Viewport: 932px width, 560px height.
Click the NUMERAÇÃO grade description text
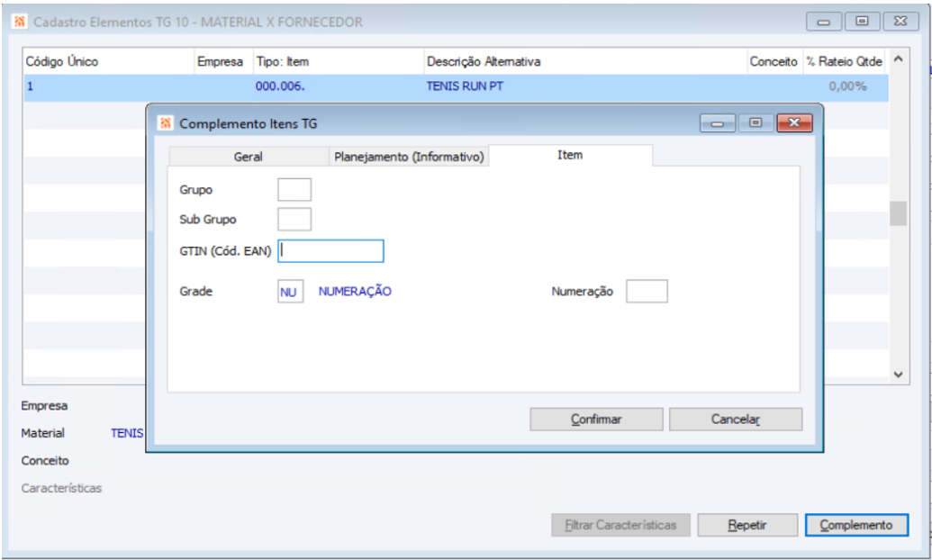(355, 292)
